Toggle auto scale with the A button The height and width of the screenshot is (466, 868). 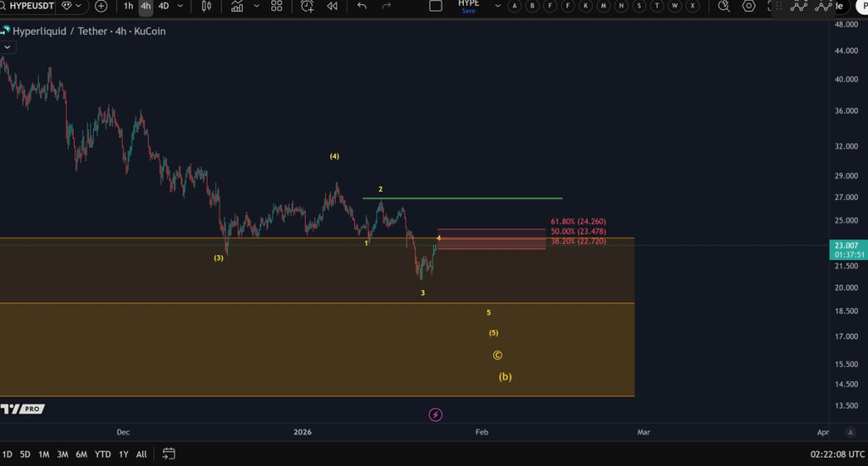coord(849,431)
